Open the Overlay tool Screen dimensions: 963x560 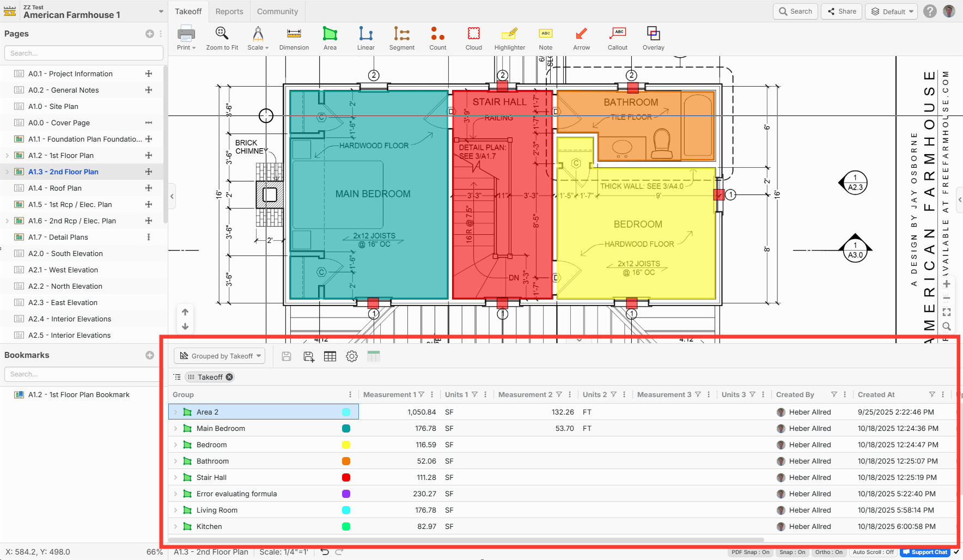point(653,38)
